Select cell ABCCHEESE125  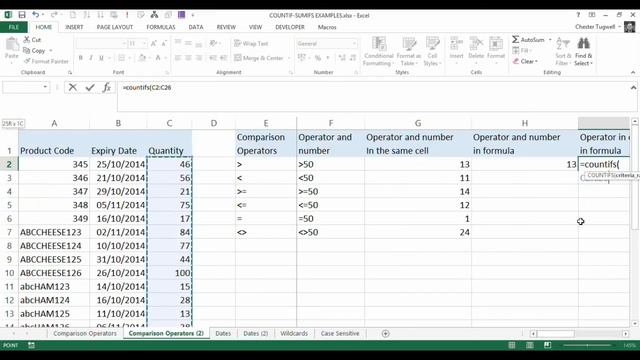(54, 259)
